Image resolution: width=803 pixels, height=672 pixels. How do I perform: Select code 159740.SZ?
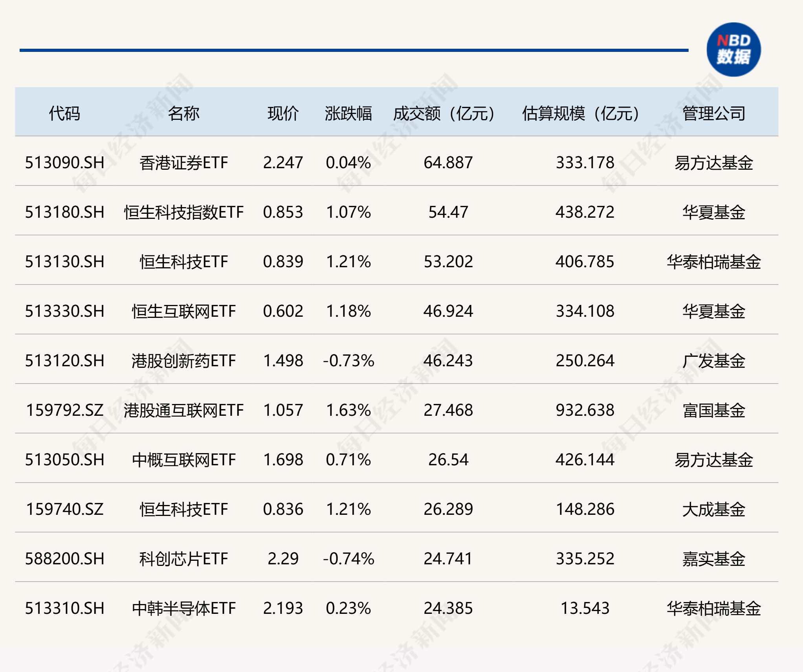pos(65,509)
